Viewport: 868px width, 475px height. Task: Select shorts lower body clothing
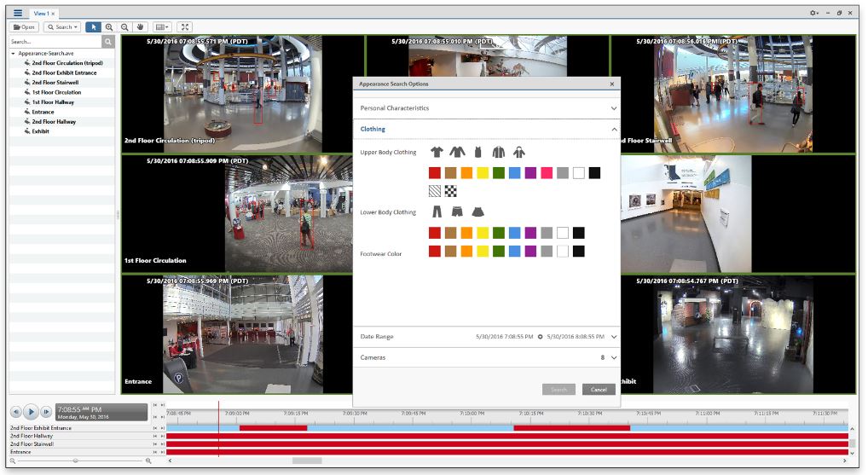[x=457, y=211]
